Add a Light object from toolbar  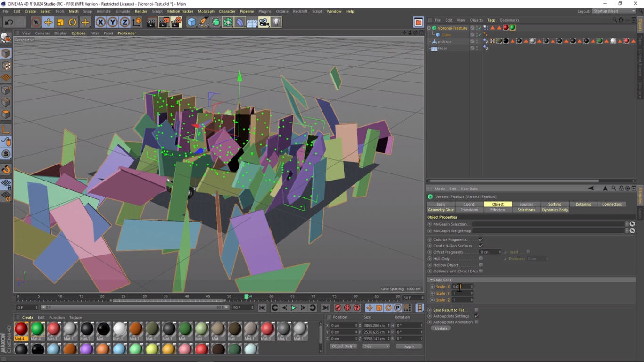(x=276, y=22)
